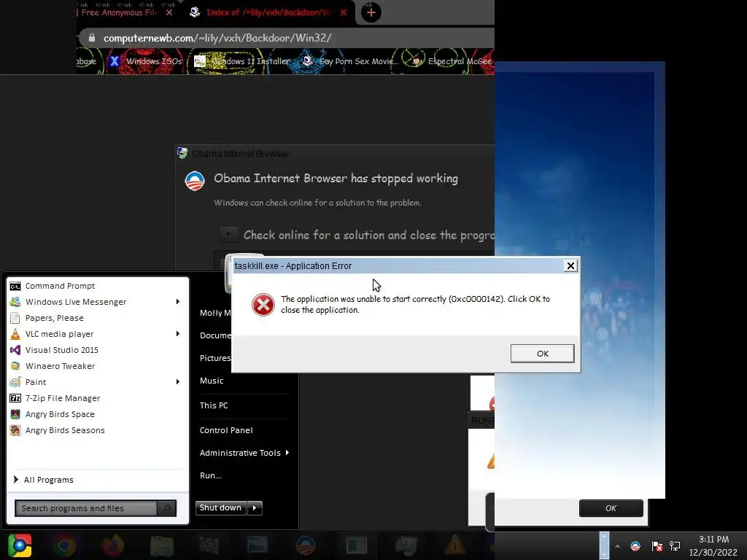Click the Search programs and files box
Viewport: 747px width, 560px height.
pos(86,508)
